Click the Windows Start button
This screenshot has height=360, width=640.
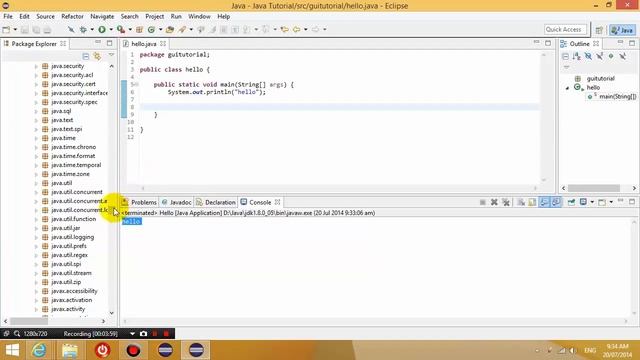point(12,350)
